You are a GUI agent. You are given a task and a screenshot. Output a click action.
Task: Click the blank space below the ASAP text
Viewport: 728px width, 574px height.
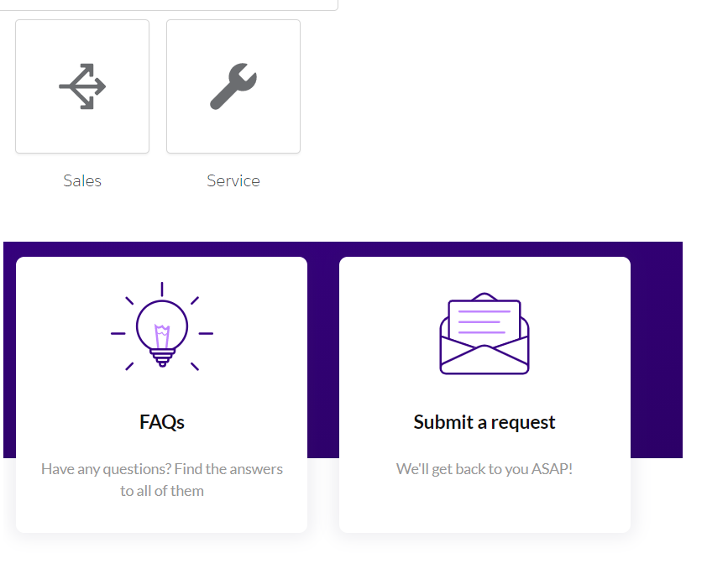pos(484,506)
